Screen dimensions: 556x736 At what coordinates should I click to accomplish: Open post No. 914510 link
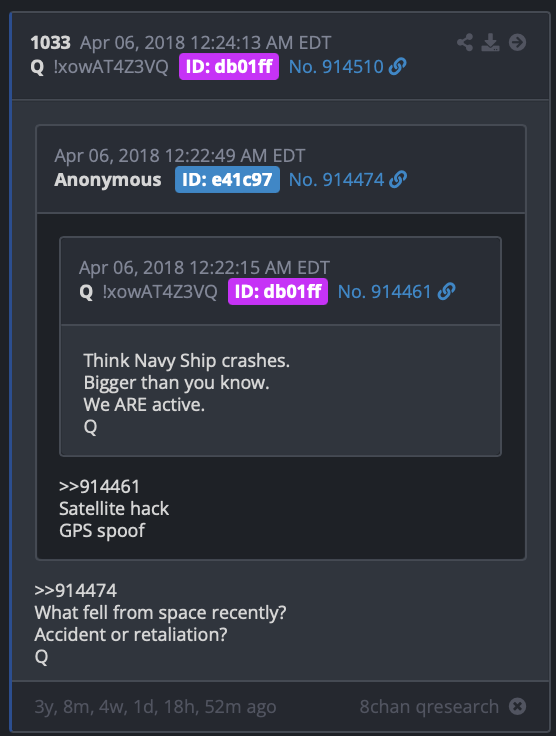(x=336, y=67)
